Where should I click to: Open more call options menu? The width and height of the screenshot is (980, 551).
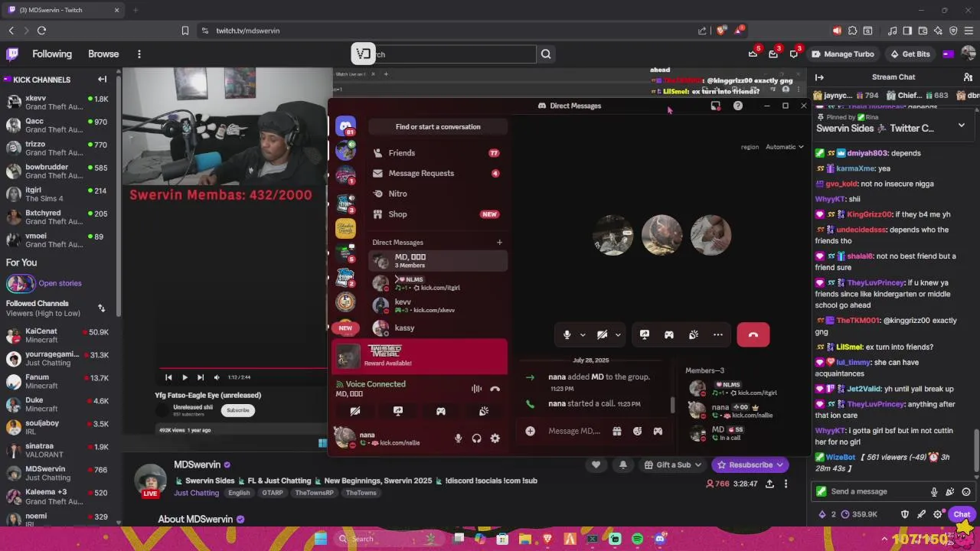718,334
